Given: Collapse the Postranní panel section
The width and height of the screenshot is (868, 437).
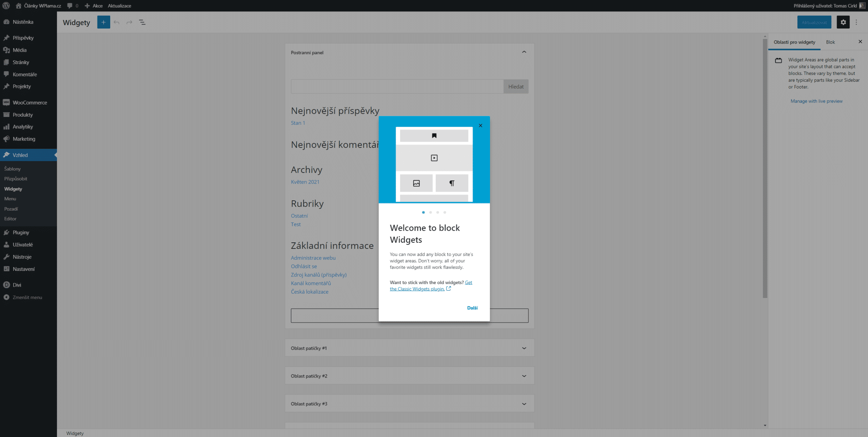Looking at the screenshot, I should click(524, 52).
